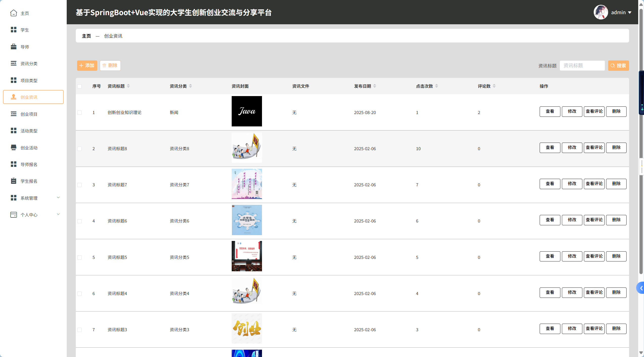Open 创业项目 menu item
The image size is (644, 357).
(29, 114)
